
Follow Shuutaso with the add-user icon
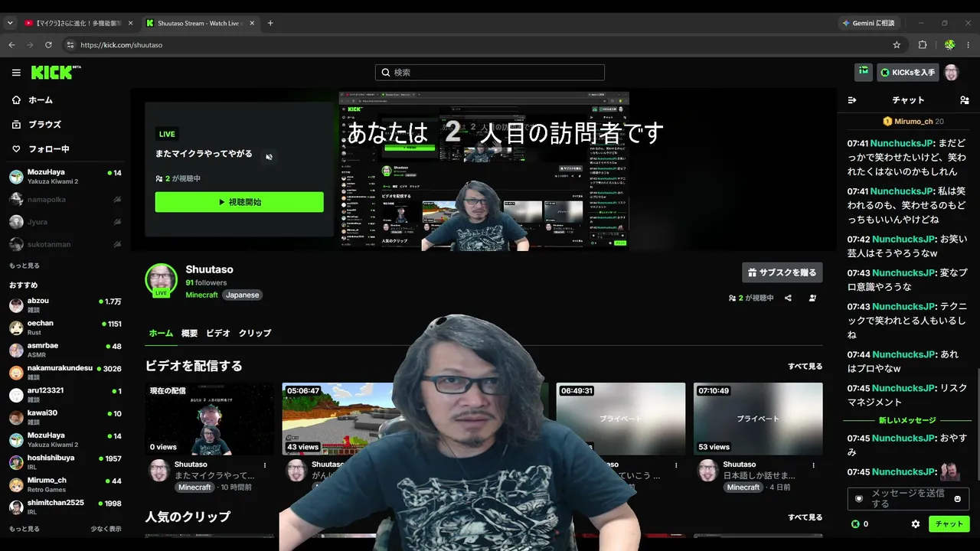coord(812,298)
